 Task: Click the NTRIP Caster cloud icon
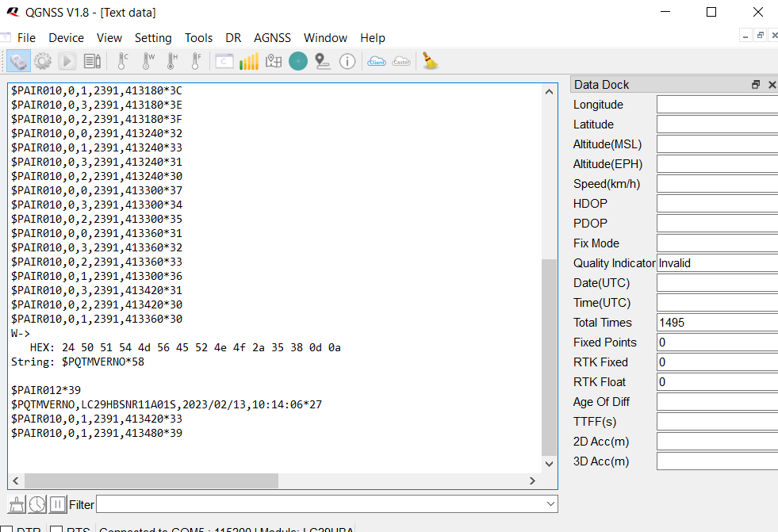point(401,61)
